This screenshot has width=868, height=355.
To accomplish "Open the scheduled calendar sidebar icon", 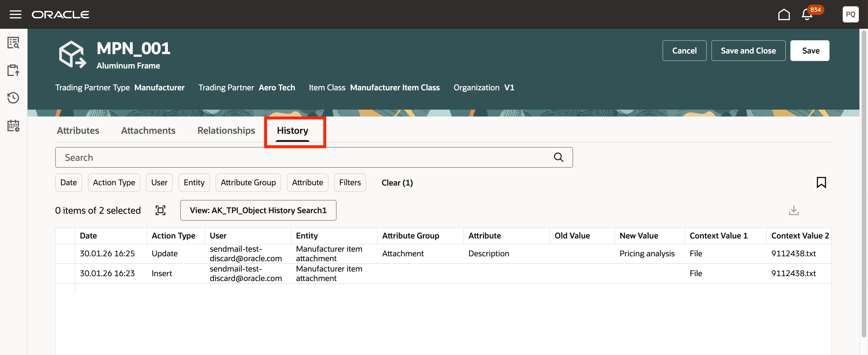I will [13, 126].
